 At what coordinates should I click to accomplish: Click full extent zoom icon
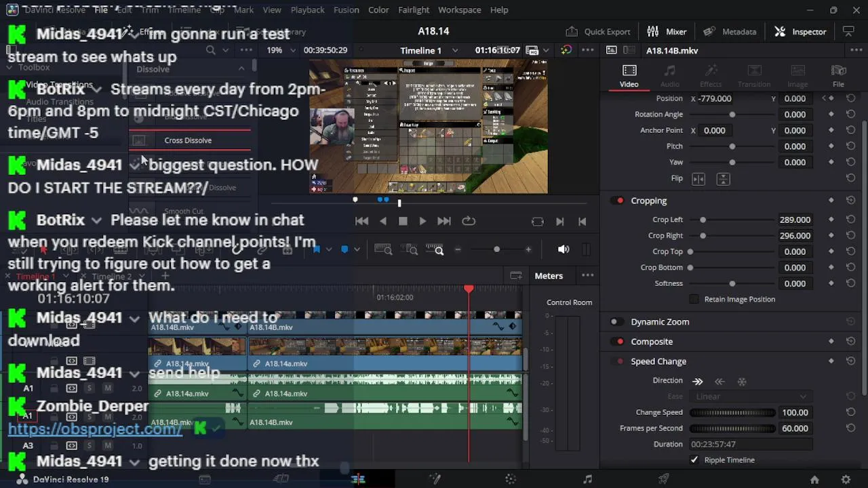pos(383,250)
